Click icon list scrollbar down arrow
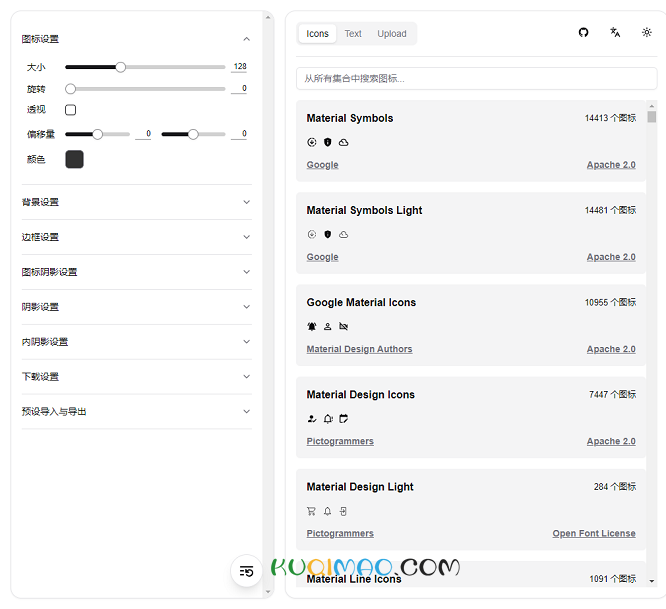The height and width of the screenshot is (609, 666). [652, 581]
